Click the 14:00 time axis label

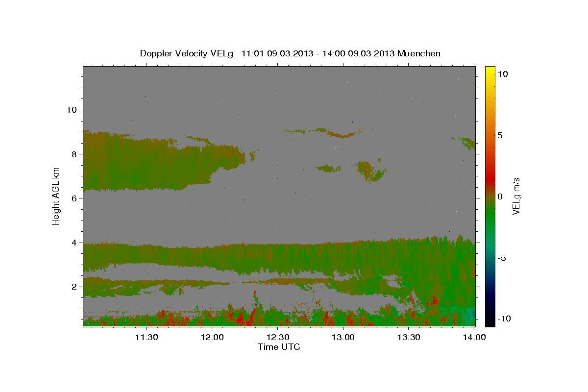475,337
